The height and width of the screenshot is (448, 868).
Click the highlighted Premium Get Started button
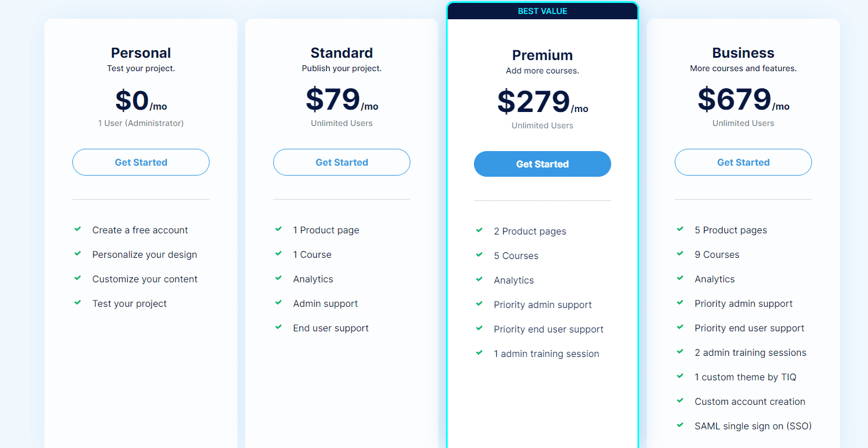point(542,164)
